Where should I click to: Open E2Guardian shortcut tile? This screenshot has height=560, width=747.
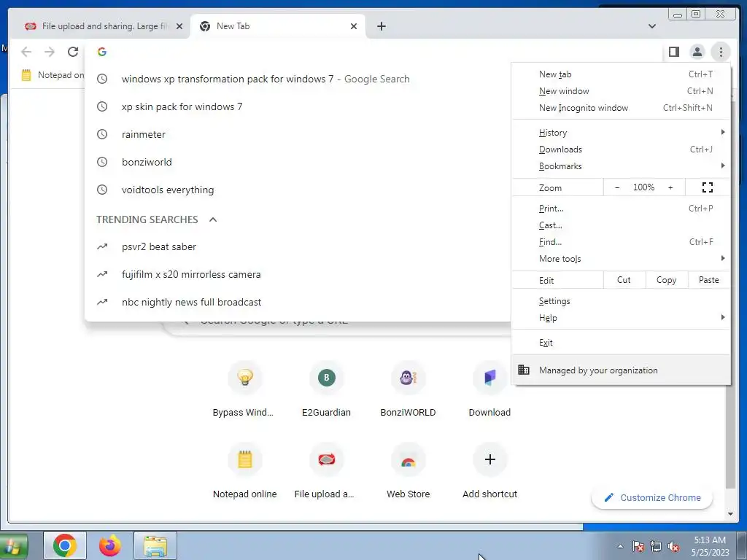tap(326, 391)
